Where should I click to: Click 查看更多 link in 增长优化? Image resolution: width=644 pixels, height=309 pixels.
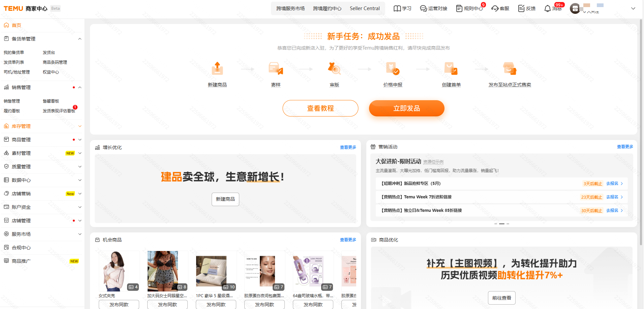pos(348,147)
